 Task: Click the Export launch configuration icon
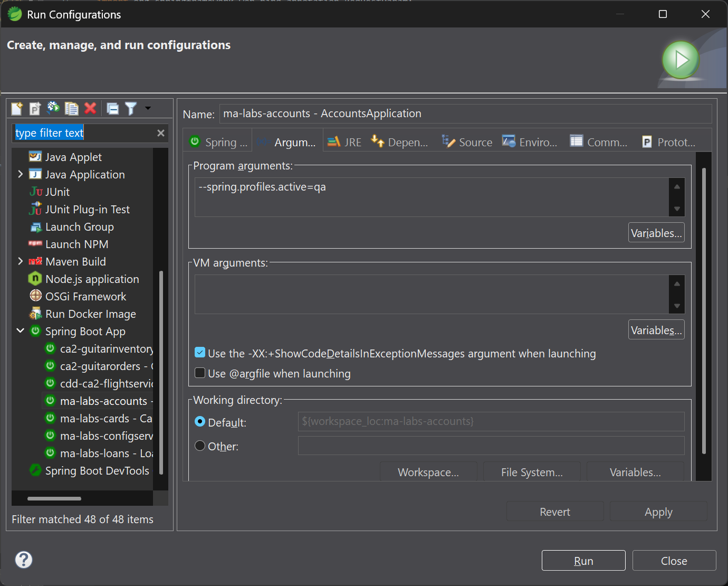tap(53, 108)
